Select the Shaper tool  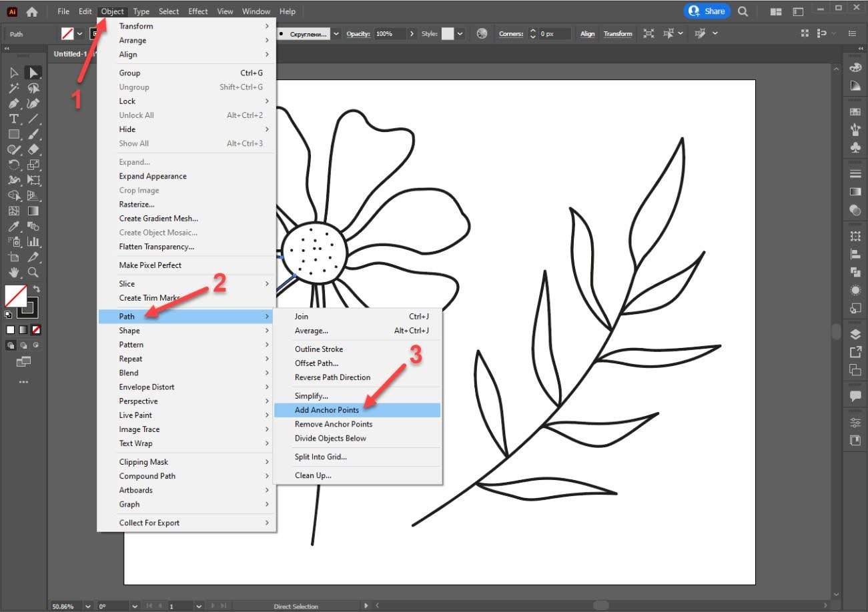pos(14,149)
